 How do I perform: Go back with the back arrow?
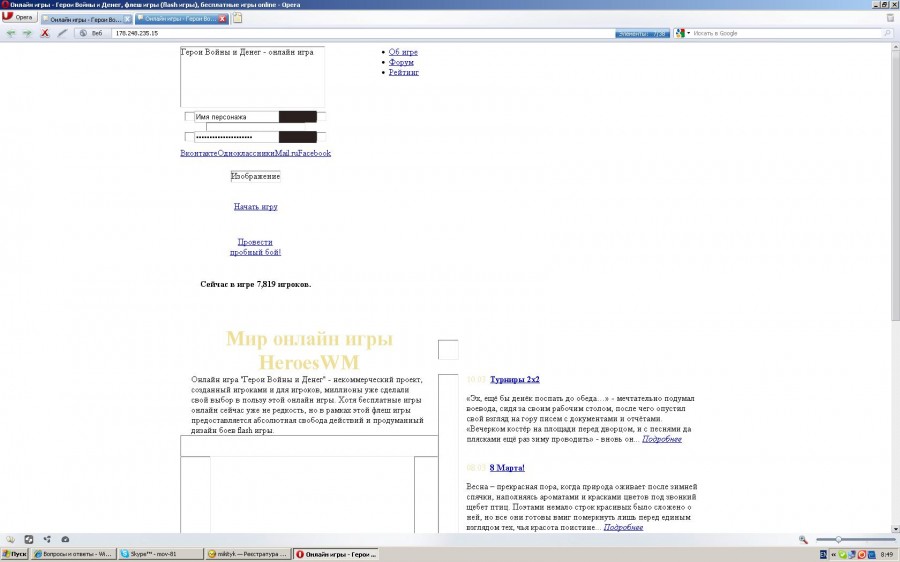point(10,33)
